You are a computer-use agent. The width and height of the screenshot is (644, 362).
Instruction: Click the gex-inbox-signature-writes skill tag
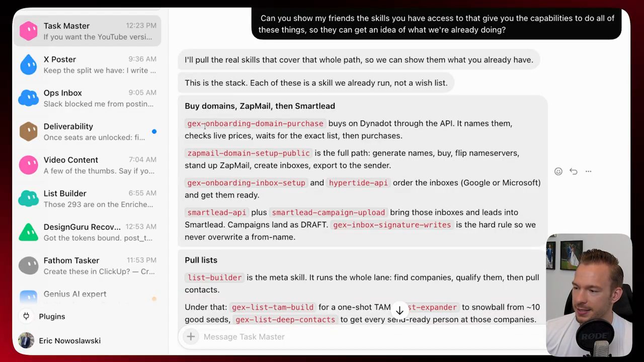coord(392,225)
